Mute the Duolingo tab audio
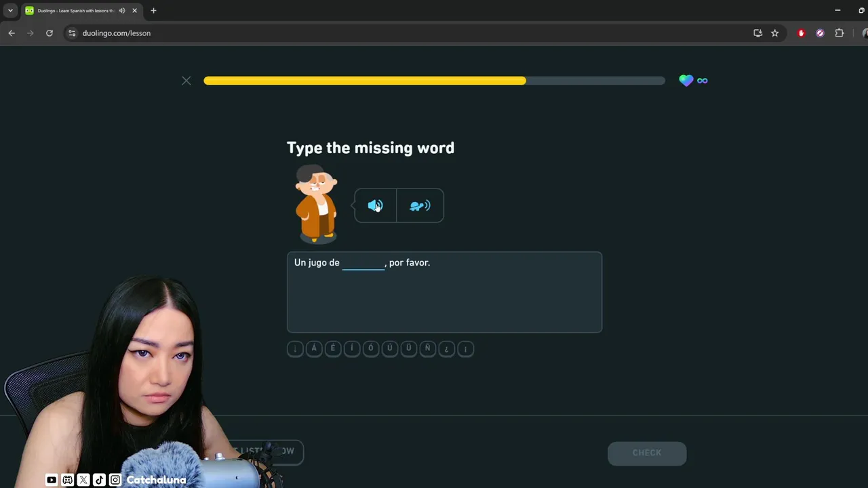This screenshot has height=488, width=868. pos(122,11)
